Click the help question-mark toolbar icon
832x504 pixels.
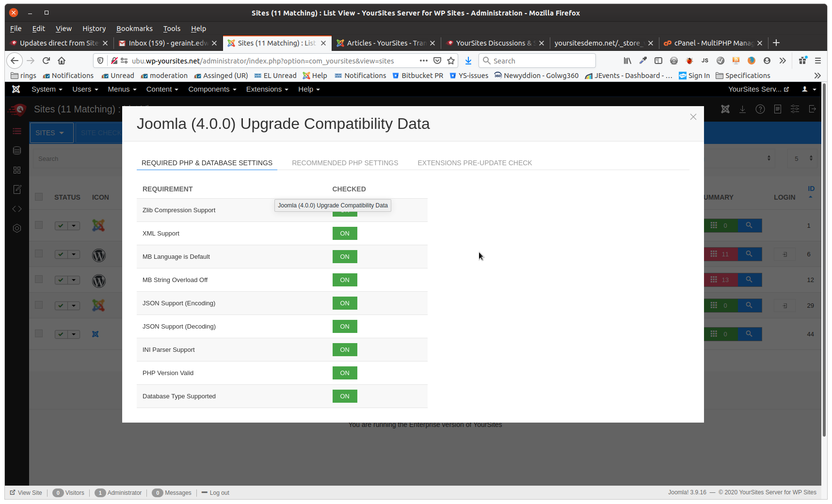tap(760, 109)
